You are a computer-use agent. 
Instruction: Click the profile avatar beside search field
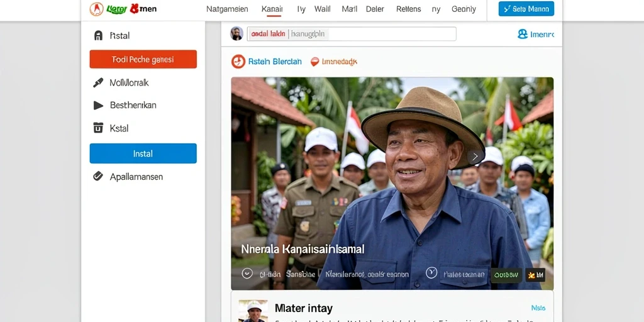237,34
